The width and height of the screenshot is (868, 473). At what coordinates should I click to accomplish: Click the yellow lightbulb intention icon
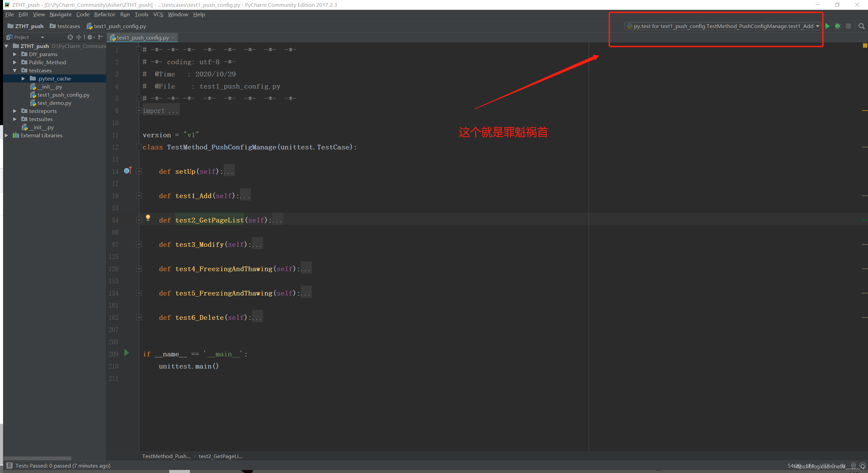(148, 217)
